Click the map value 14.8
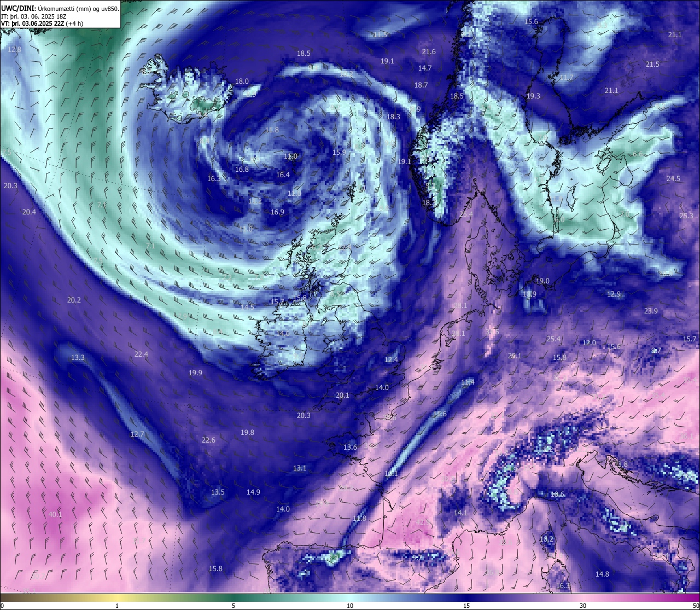This screenshot has height=610, width=700. tap(602, 574)
